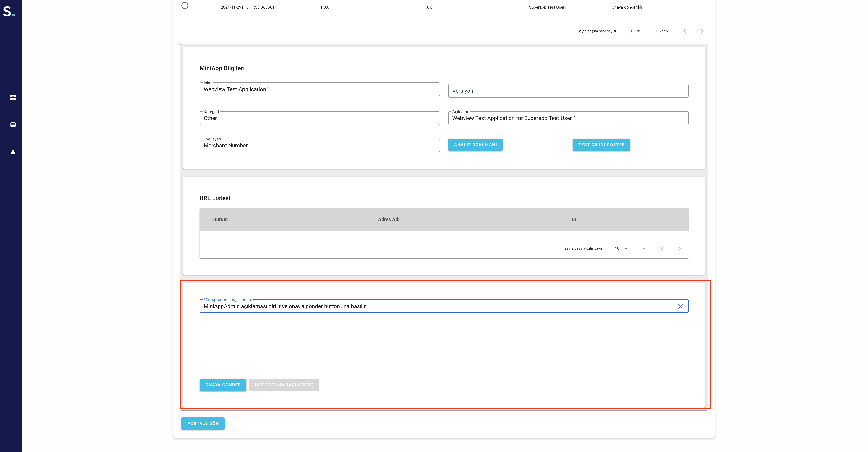868x452 pixels.
Task: Open the table list icon in sidebar
Action: 13,125
